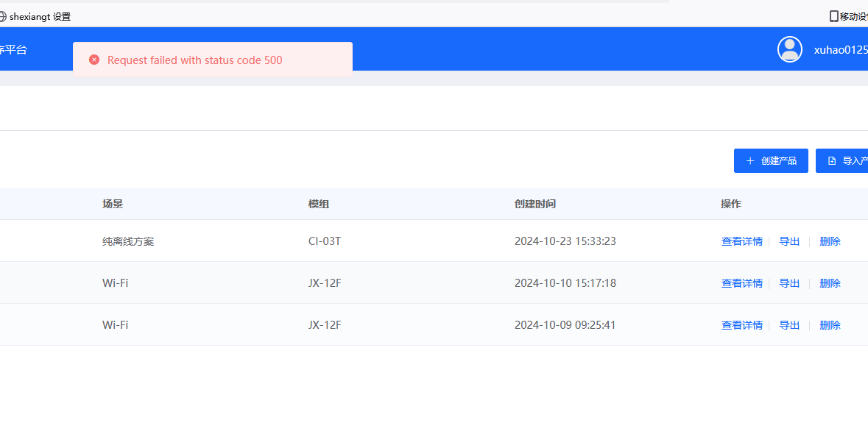
Task: Click the 'Request failed with status code 500' message
Action: pos(195,60)
